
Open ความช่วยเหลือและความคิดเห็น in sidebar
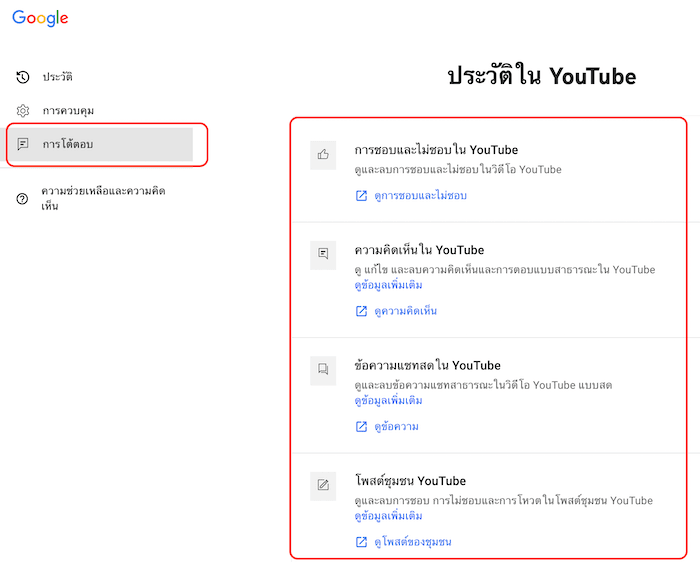[103, 198]
